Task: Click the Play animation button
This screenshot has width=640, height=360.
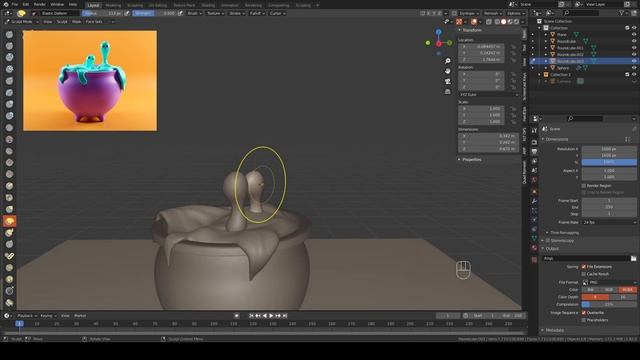Action: pos(271,316)
